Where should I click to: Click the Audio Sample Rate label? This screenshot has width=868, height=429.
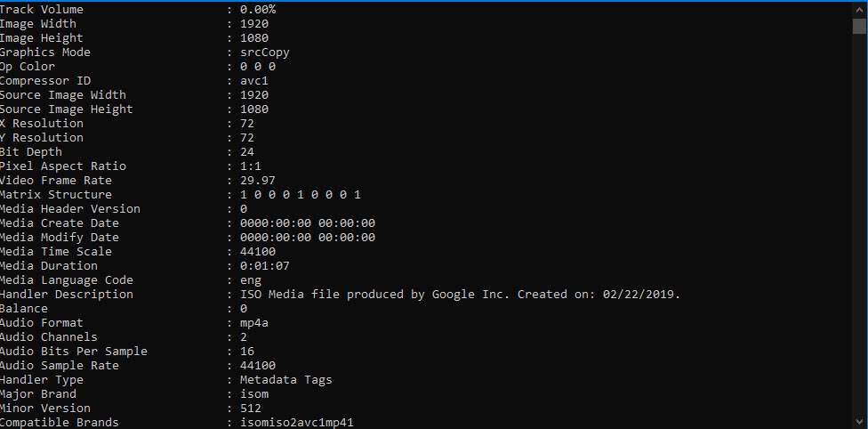pyautogui.click(x=60, y=366)
